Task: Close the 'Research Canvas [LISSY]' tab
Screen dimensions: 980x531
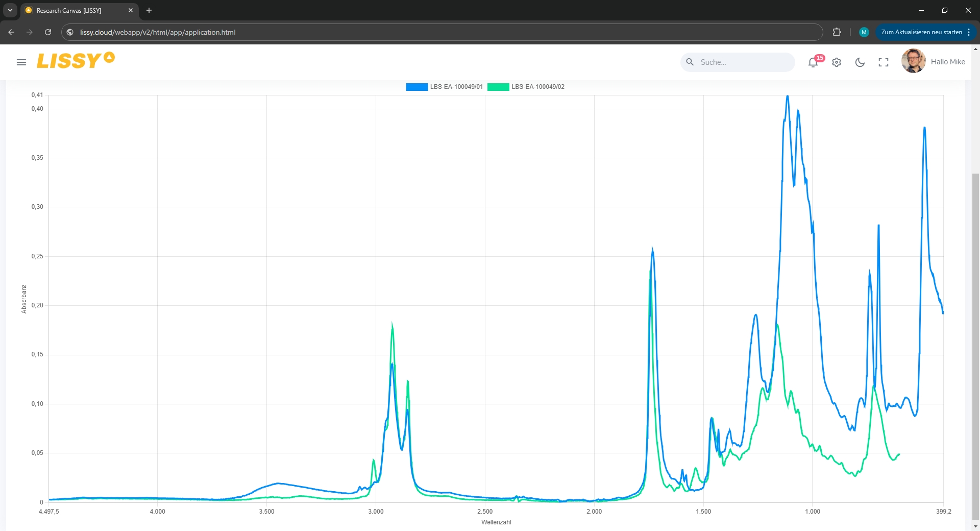Action: [x=131, y=10]
